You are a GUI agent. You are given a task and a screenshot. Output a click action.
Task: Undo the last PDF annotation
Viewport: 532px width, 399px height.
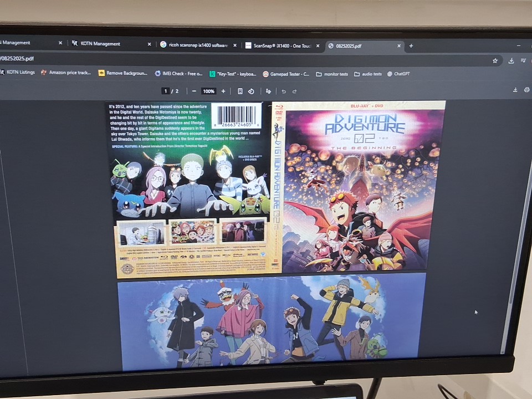tap(284, 91)
